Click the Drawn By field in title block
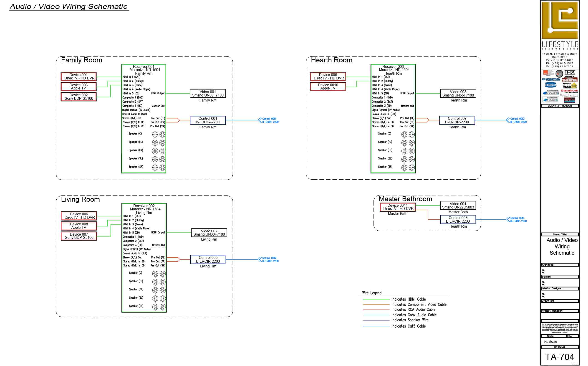 pos(560,301)
